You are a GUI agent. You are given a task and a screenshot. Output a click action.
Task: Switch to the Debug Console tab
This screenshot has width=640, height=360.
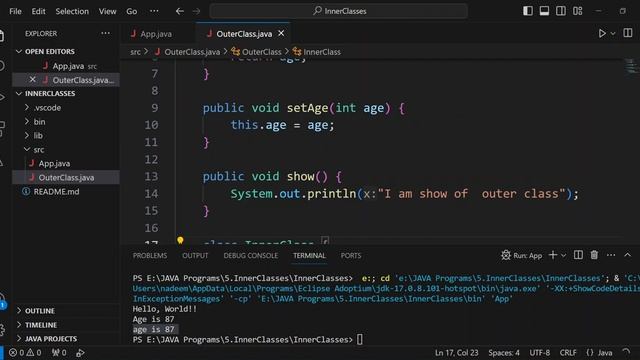click(251, 256)
